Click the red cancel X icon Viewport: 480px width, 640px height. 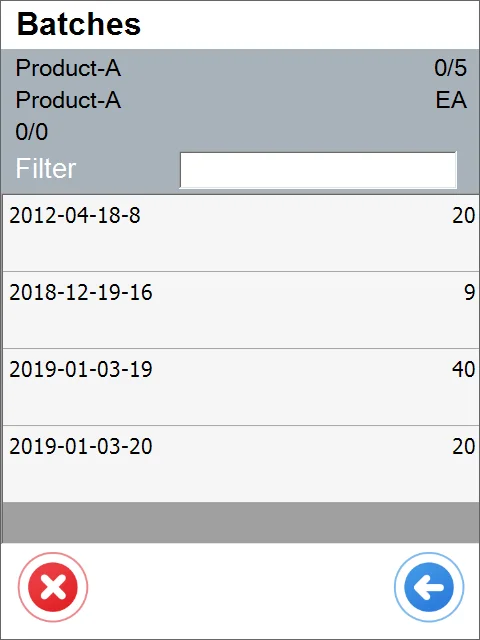coord(53,587)
